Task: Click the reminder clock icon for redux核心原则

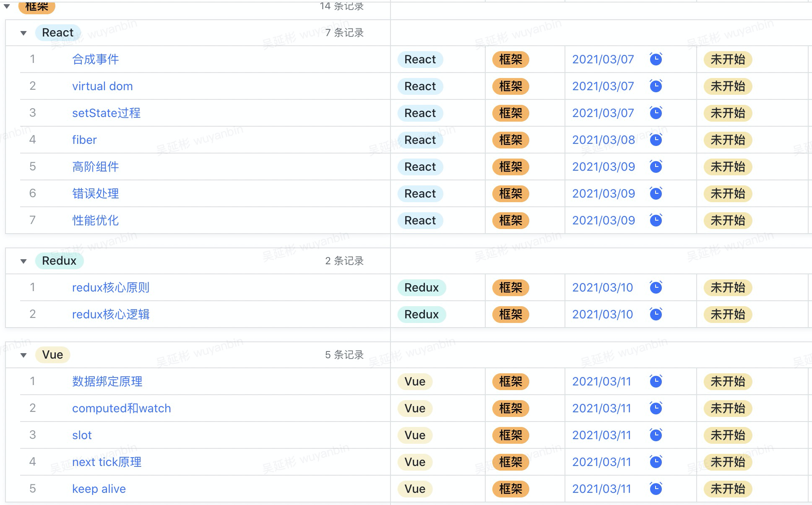Action: click(x=656, y=287)
